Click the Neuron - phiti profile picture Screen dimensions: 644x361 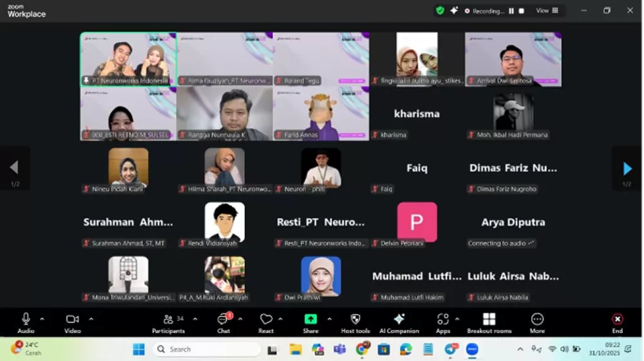[321, 166]
